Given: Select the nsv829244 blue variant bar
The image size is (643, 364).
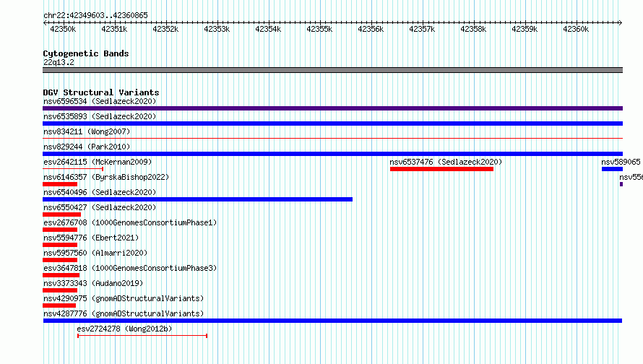Looking at the screenshot, I should [332, 154].
